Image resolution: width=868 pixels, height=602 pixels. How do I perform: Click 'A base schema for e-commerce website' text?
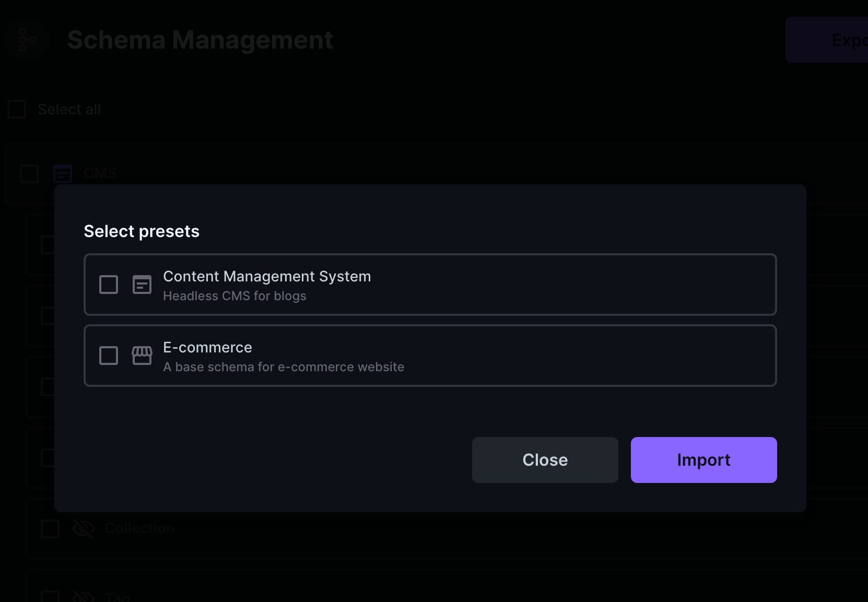284,367
